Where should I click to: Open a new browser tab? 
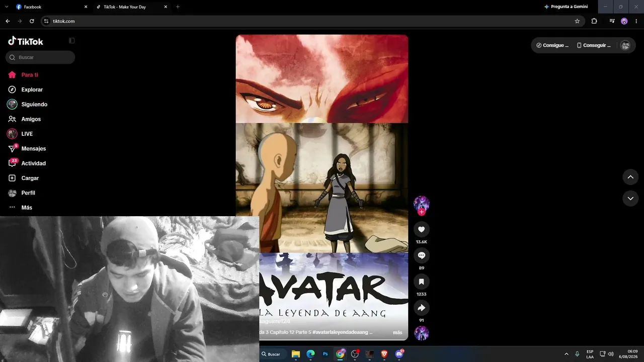[x=178, y=7]
